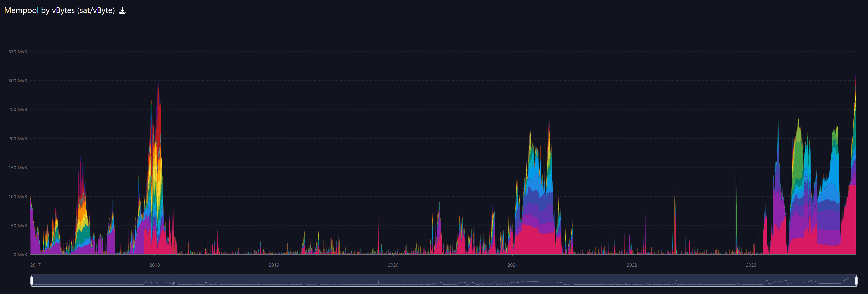
Task: Click the left handle of the range slider
Action: (32, 281)
